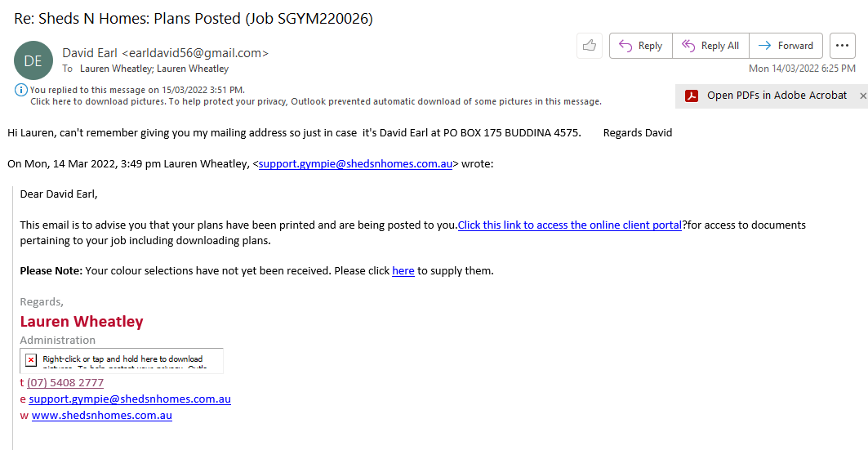Screen dimensions: 868x450
Task: Click sender name David Earl
Action: [90, 53]
